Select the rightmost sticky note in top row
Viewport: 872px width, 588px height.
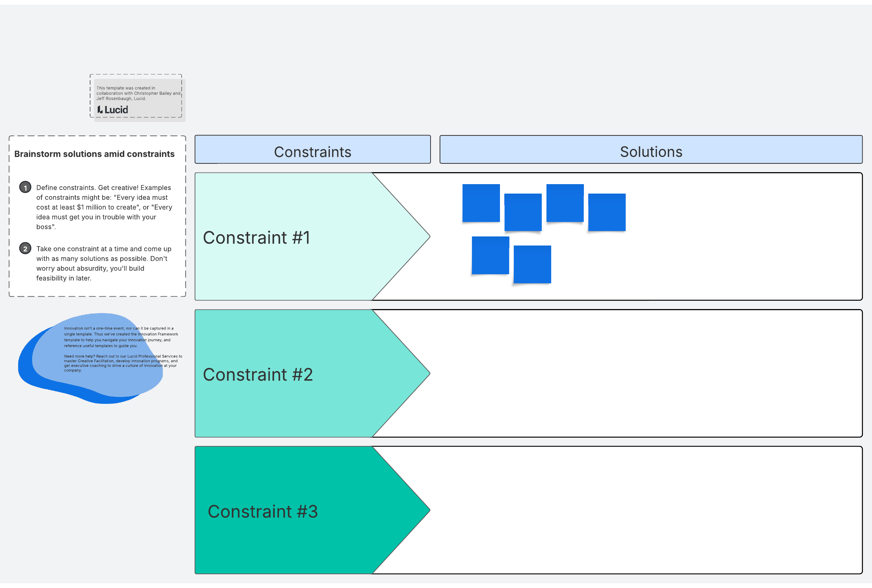click(606, 212)
